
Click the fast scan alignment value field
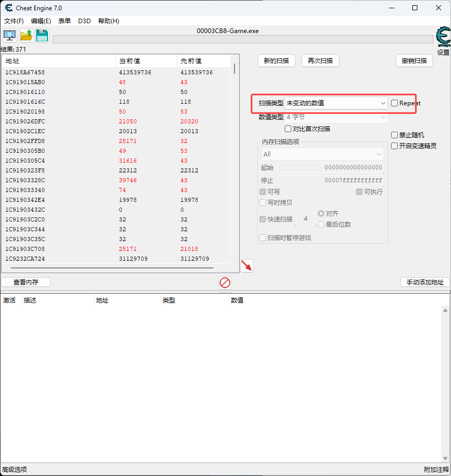(305, 219)
